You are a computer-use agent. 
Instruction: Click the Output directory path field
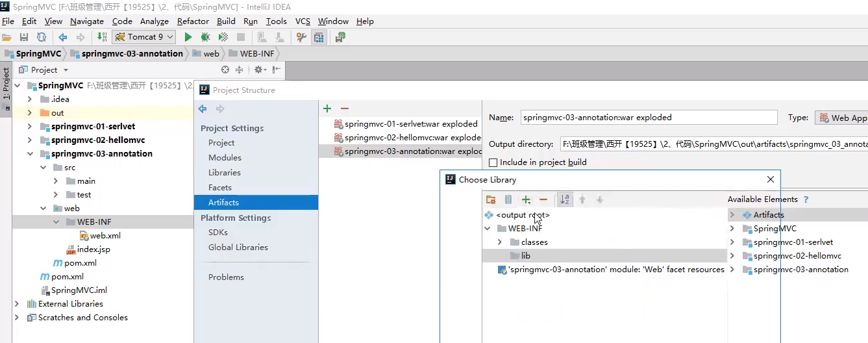point(714,144)
